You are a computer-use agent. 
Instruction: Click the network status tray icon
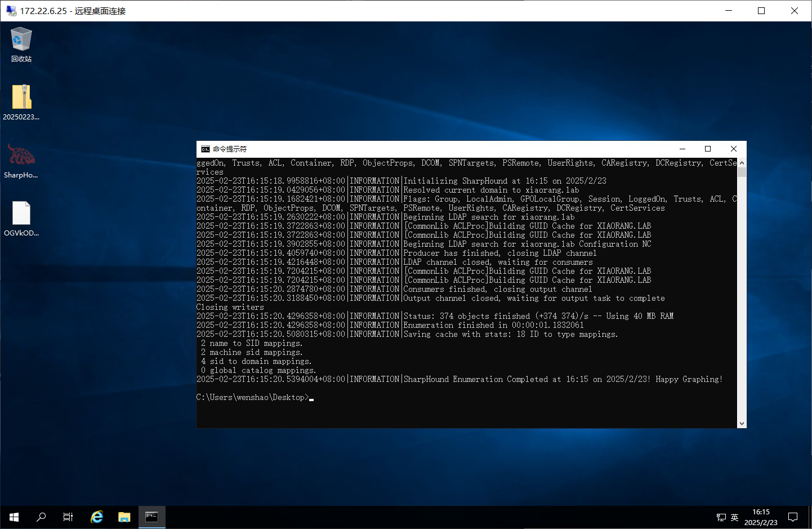pyautogui.click(x=721, y=517)
